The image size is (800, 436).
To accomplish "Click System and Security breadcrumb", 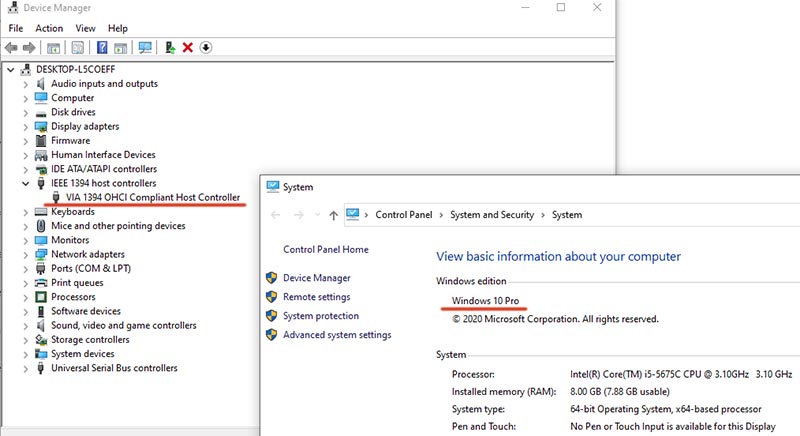I will [492, 215].
